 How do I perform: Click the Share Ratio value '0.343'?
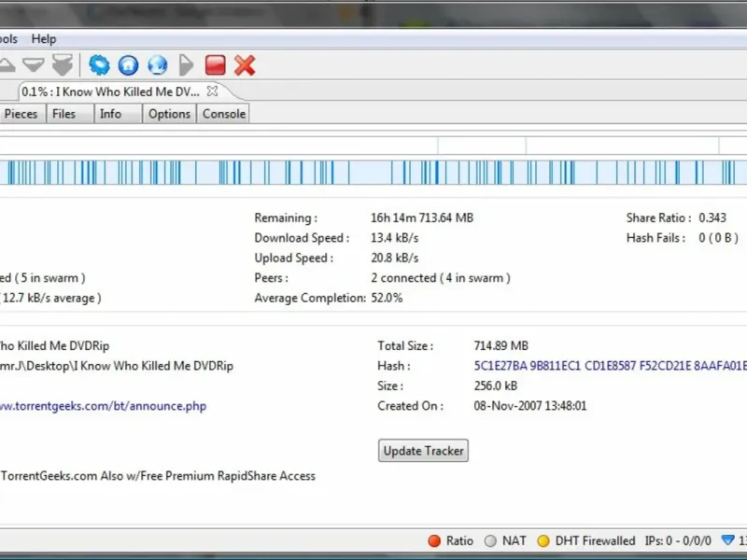pyautogui.click(x=712, y=217)
